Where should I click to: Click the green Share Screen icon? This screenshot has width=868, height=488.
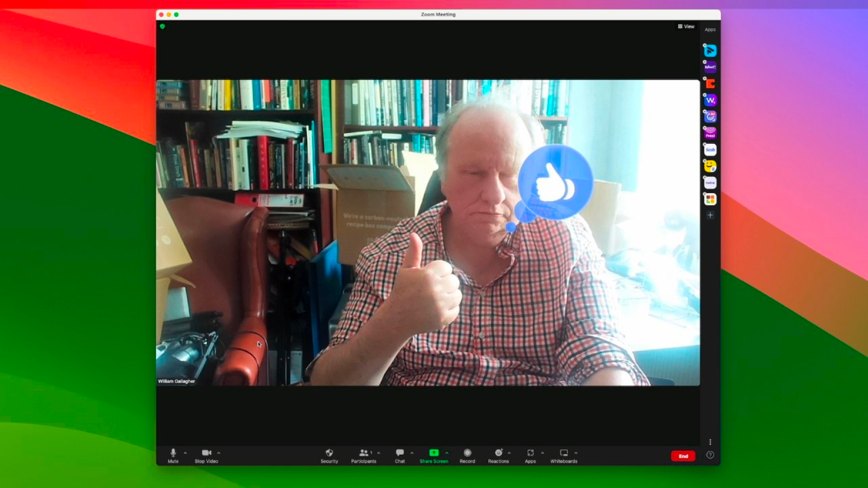coord(433,453)
